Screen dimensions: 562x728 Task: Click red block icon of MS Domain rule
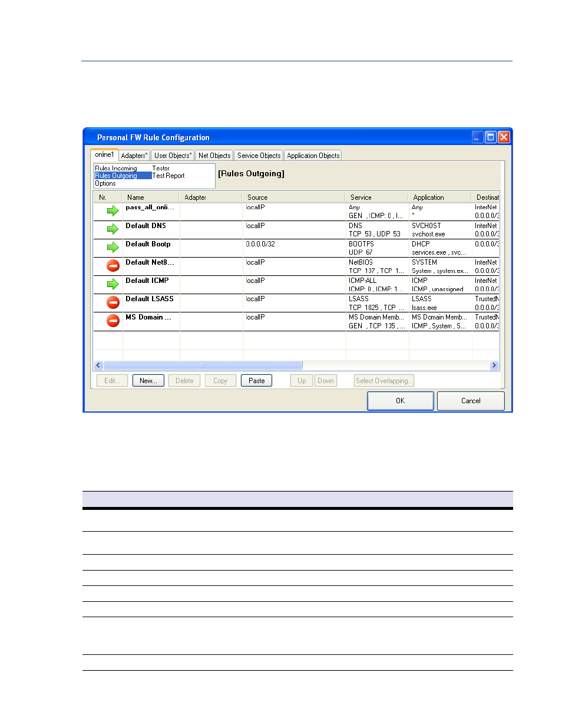(x=113, y=321)
